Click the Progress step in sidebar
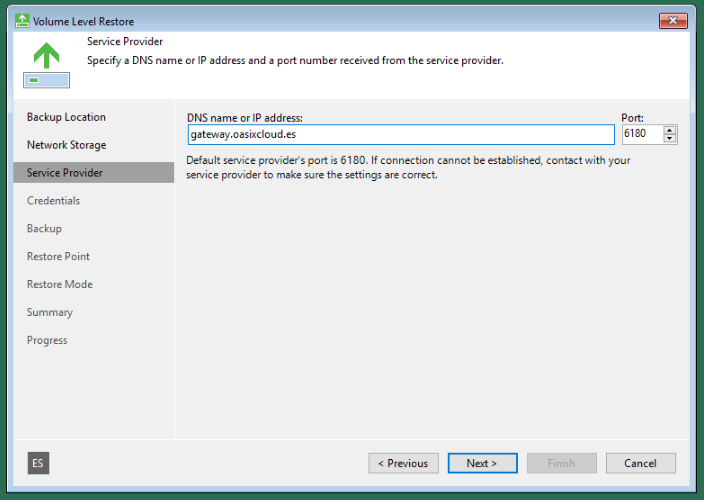The image size is (704, 500). [47, 341]
